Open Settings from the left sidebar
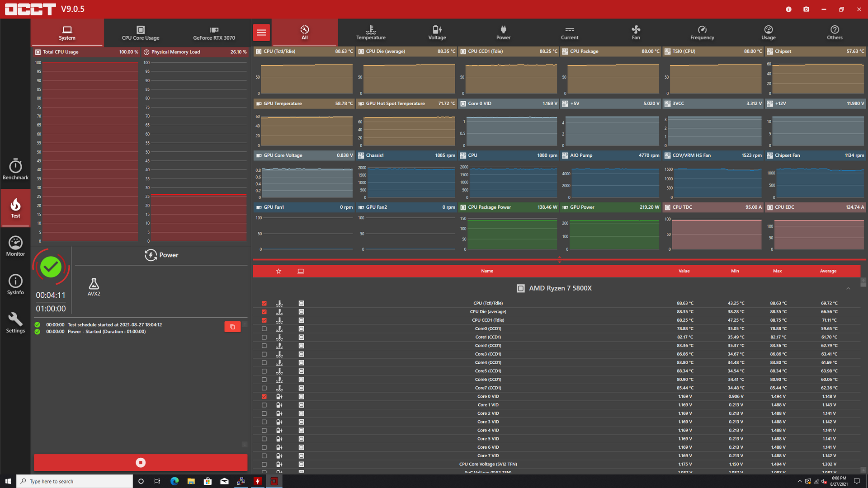Screen dimensions: 868x488 click(x=15, y=323)
